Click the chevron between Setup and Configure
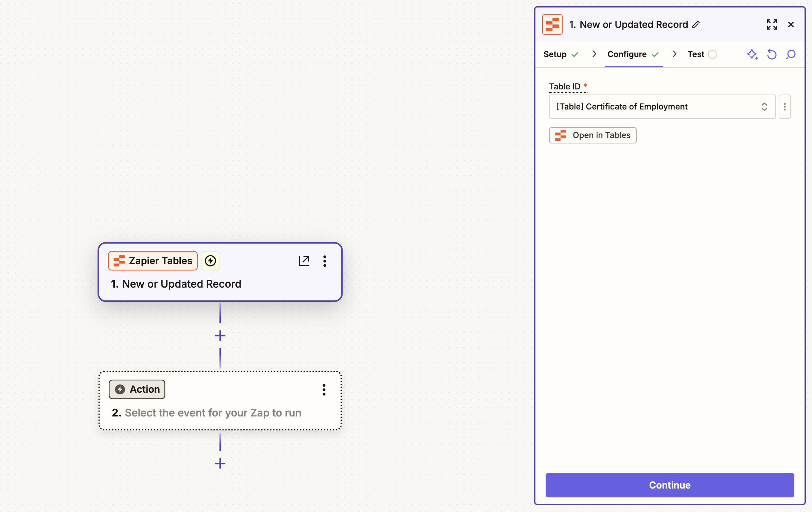 point(594,54)
